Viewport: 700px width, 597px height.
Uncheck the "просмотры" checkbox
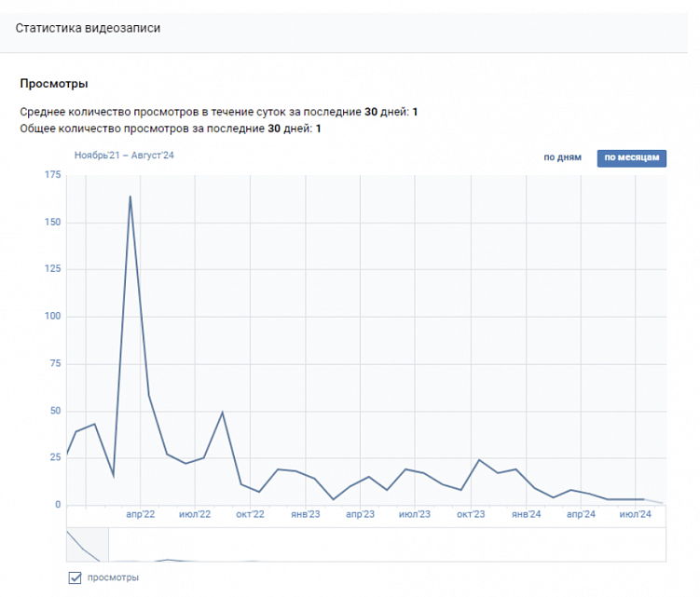click(75, 578)
